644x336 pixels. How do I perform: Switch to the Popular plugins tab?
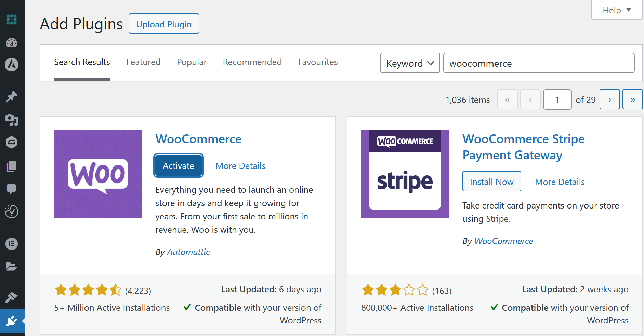click(x=192, y=62)
